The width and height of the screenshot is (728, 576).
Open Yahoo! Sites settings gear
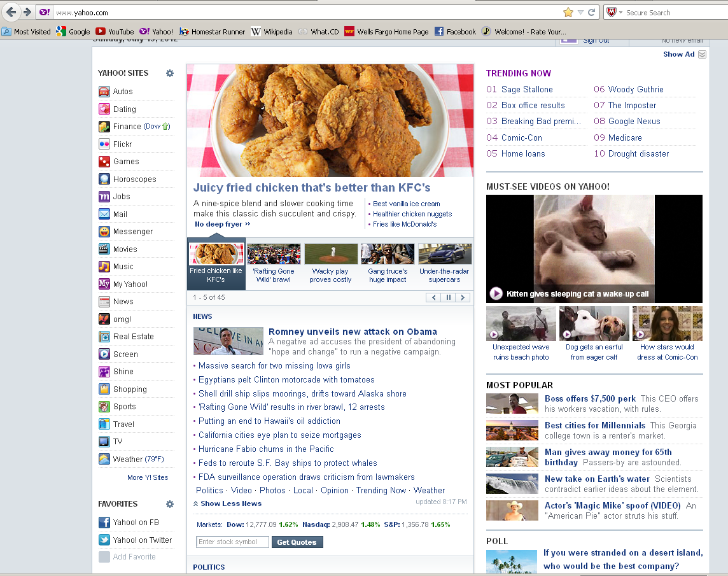click(170, 73)
